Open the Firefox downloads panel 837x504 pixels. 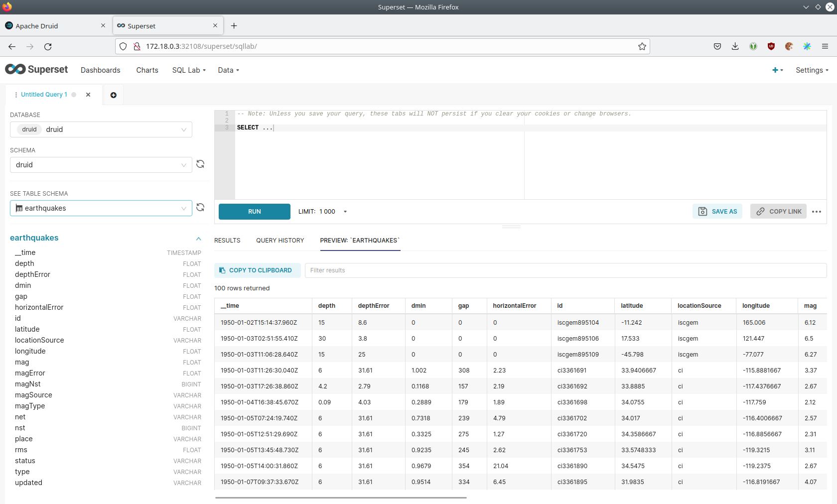[x=735, y=46]
